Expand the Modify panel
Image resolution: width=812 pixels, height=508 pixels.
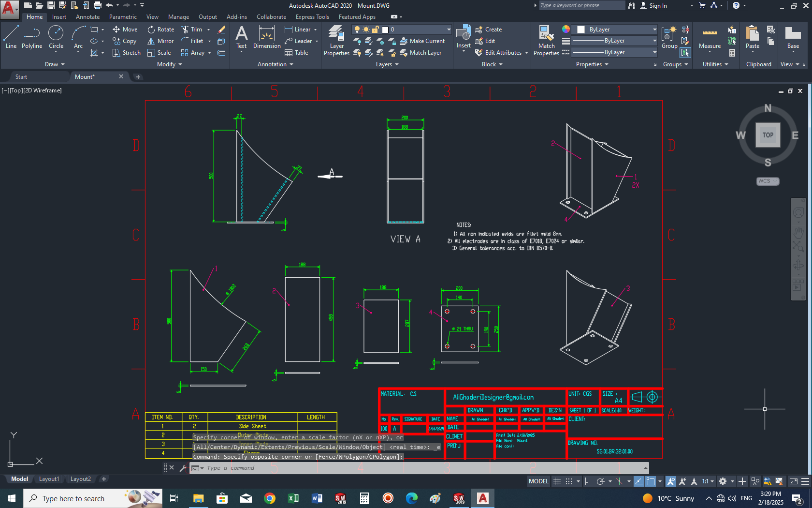(x=170, y=64)
